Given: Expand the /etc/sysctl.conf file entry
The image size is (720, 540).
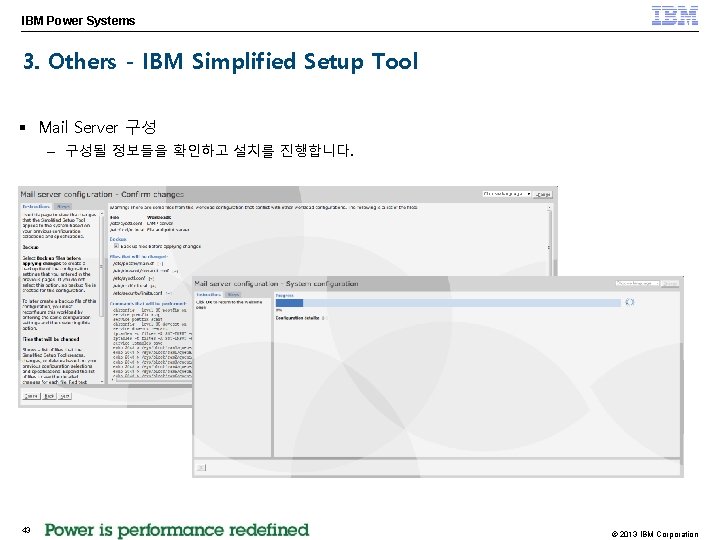Looking at the screenshot, I should coord(151,278).
